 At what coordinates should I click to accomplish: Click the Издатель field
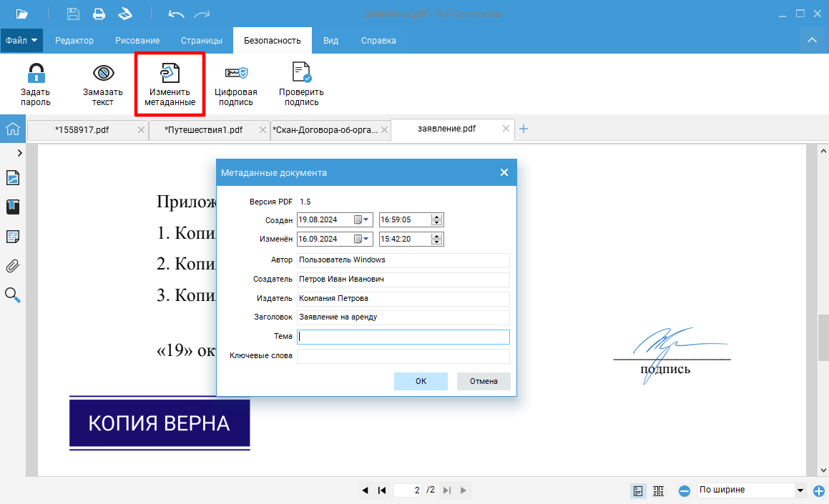403,299
